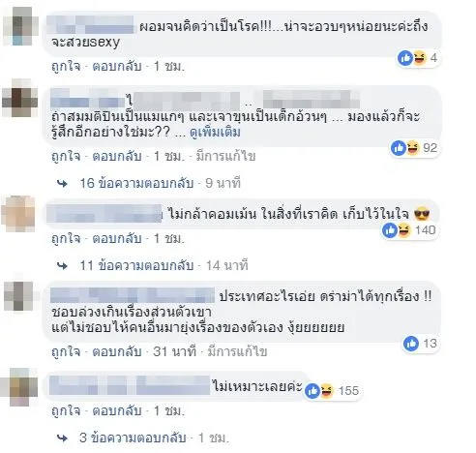Screen dimensions: 476x453
Task: Click the reply arrow icon next to 3 ข้อความตอบกลับ
Action: coord(62,438)
